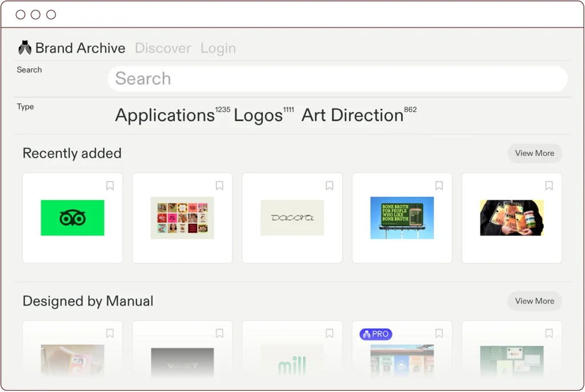The height and width of the screenshot is (392, 585).
Task: Click the Recently added heading
Action: coord(72,153)
